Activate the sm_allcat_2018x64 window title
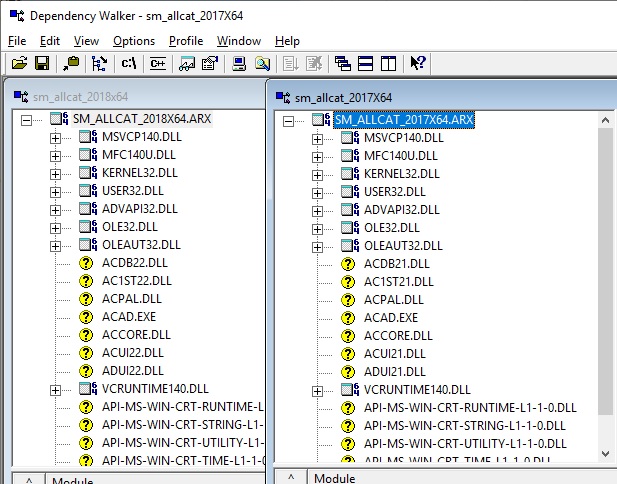The image size is (617, 484). [x=80, y=97]
